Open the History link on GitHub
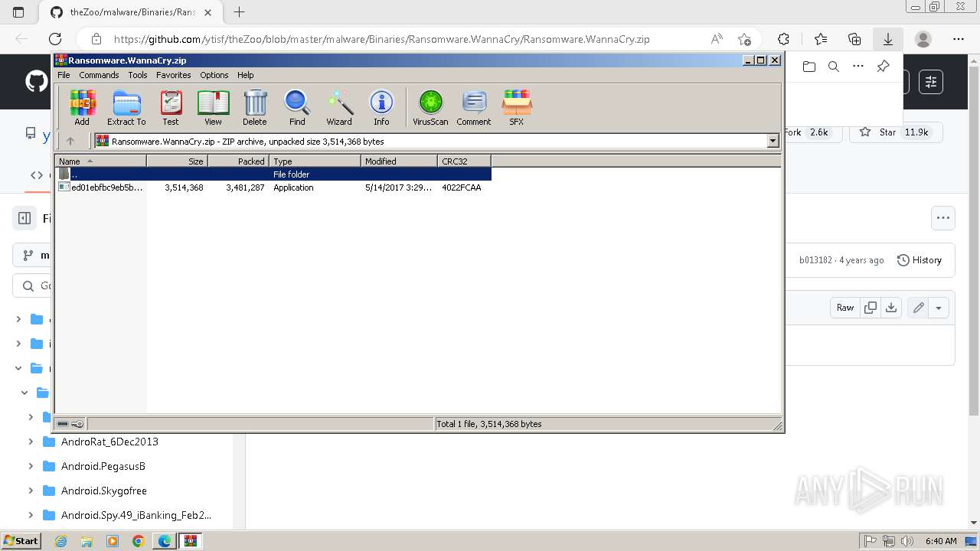 click(x=920, y=260)
